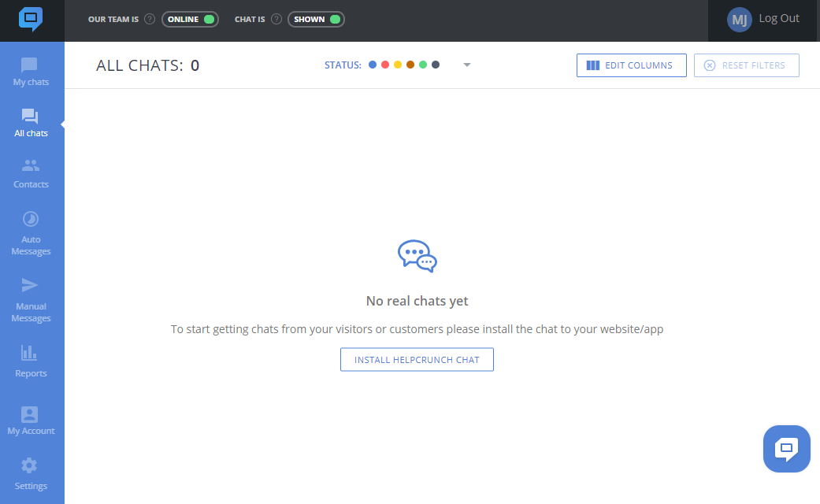Viewport: 820px width, 504px height.
Task: Click the Edit Columns button
Action: tap(631, 65)
